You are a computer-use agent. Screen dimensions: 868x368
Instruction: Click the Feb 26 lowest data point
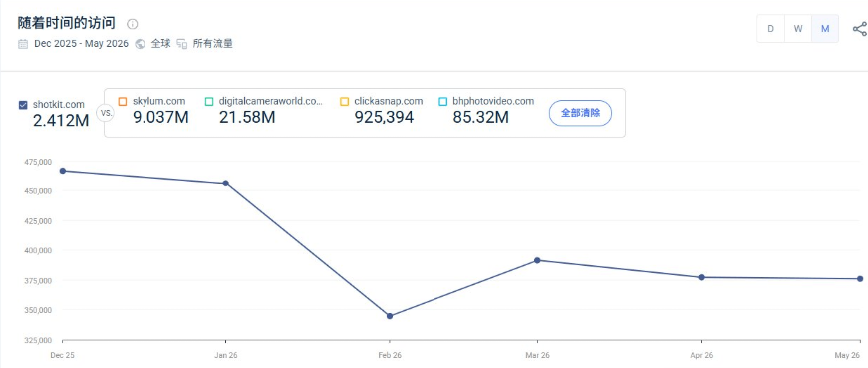(390, 316)
